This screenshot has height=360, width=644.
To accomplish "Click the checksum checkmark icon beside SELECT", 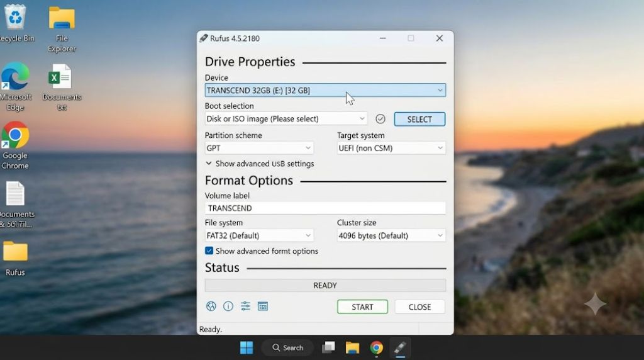I will click(380, 119).
